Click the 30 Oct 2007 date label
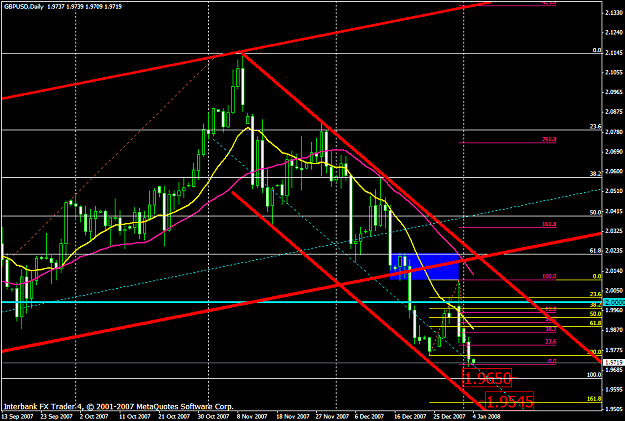625x421 pixels. (214, 416)
